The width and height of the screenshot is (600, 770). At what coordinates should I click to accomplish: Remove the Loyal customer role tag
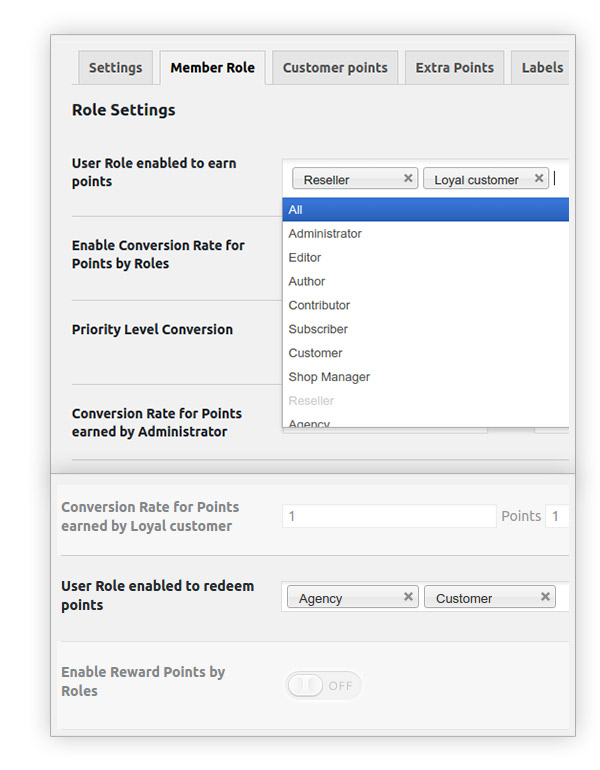[x=539, y=178]
